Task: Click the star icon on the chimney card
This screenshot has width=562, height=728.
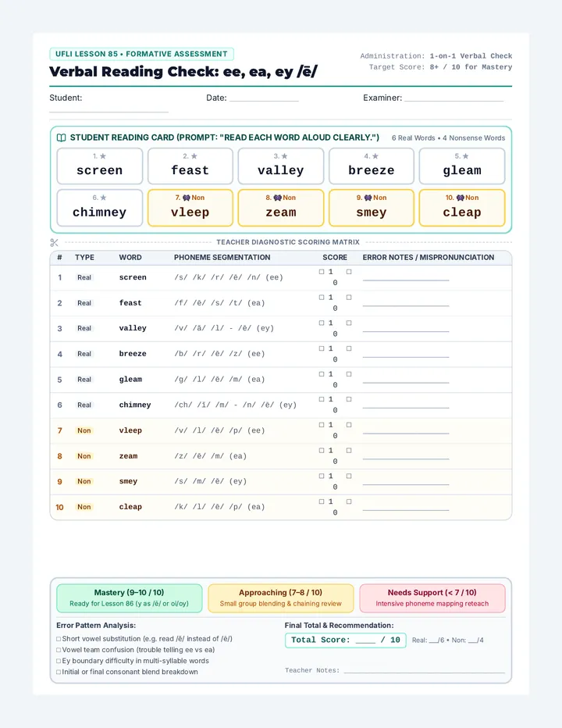Action: point(103,198)
